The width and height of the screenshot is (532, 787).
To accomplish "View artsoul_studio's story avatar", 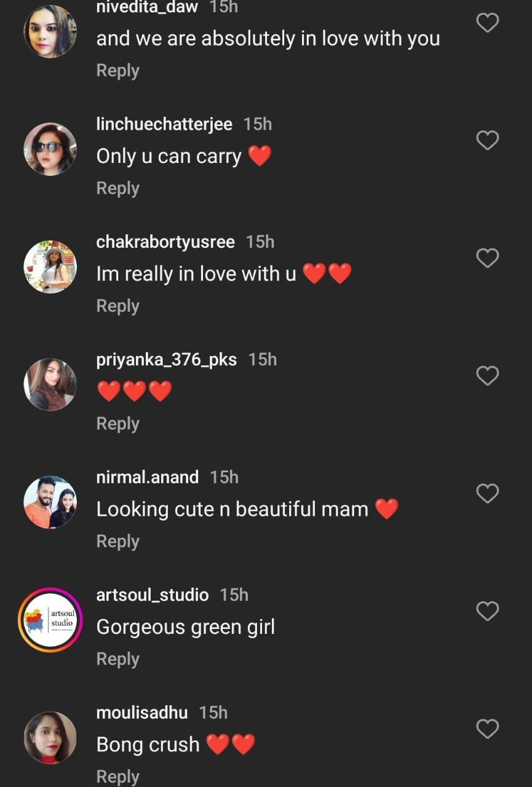I will pyautogui.click(x=50, y=620).
